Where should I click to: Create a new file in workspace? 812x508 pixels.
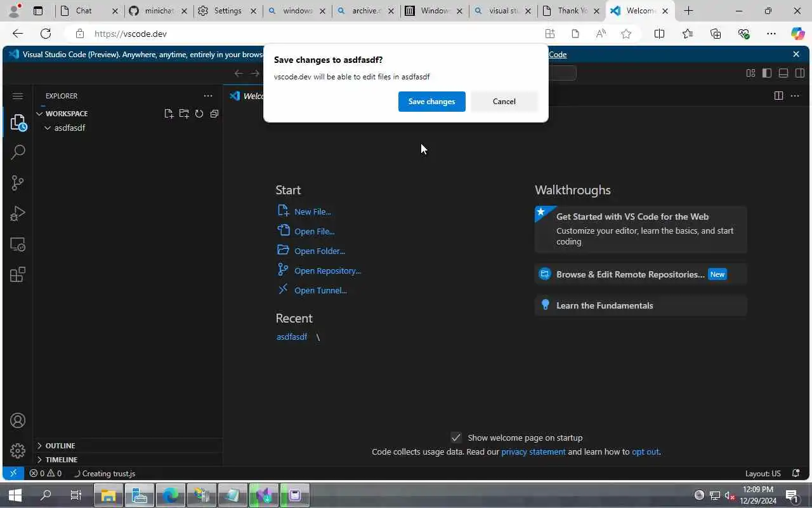click(x=169, y=114)
